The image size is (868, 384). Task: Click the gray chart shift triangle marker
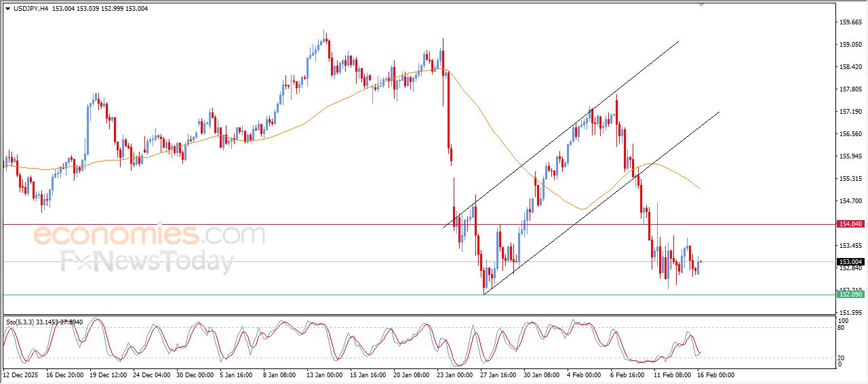[x=702, y=5]
